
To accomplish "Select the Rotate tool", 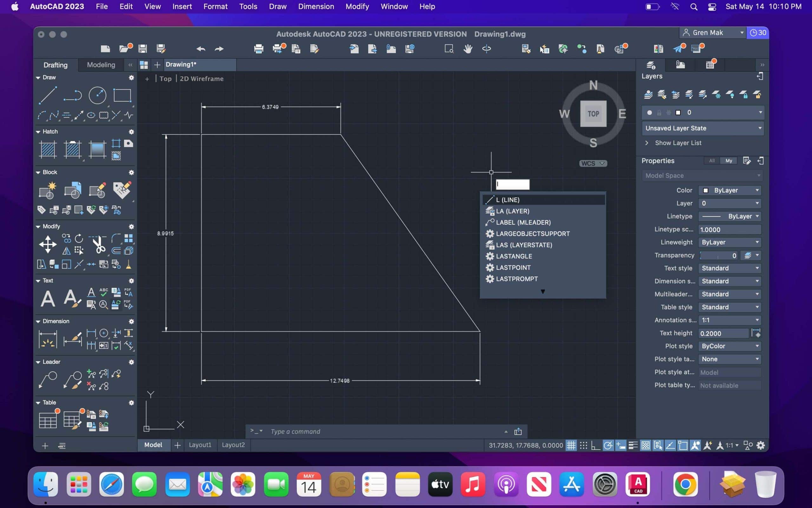I will [79, 238].
